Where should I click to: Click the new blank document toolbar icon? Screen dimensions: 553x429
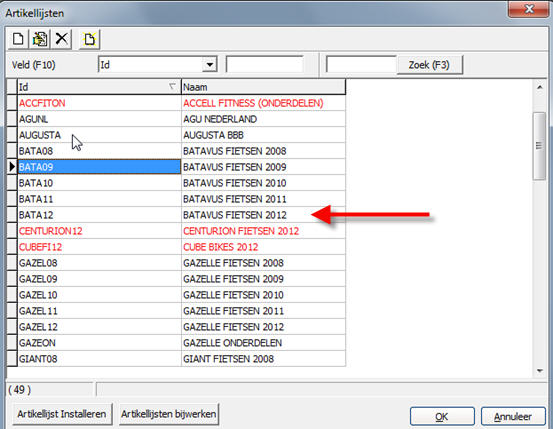tap(18, 39)
